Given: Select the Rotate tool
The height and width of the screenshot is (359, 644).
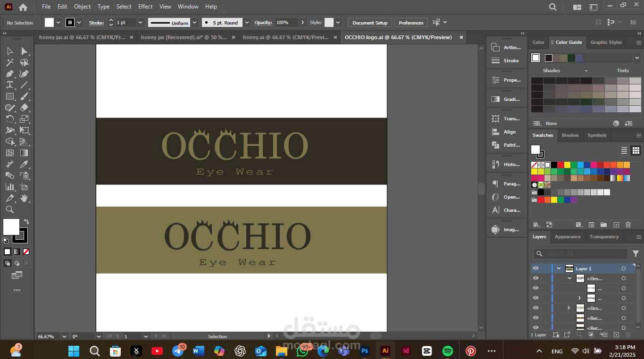Looking at the screenshot, I should coord(9,119).
